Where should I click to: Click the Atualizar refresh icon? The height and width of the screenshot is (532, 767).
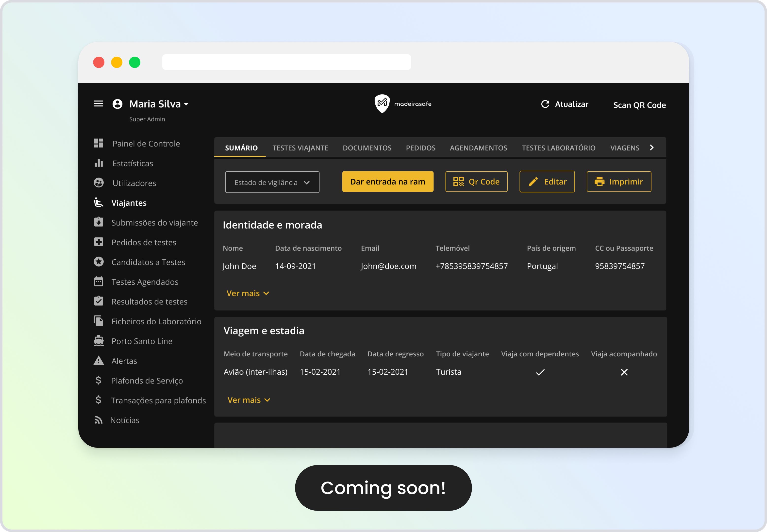(x=545, y=104)
